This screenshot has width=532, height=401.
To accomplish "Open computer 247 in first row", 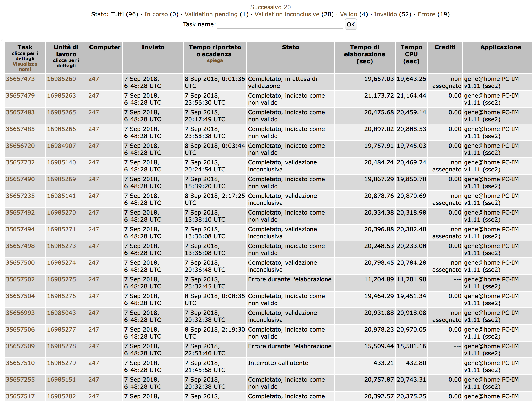I will pos(94,79).
